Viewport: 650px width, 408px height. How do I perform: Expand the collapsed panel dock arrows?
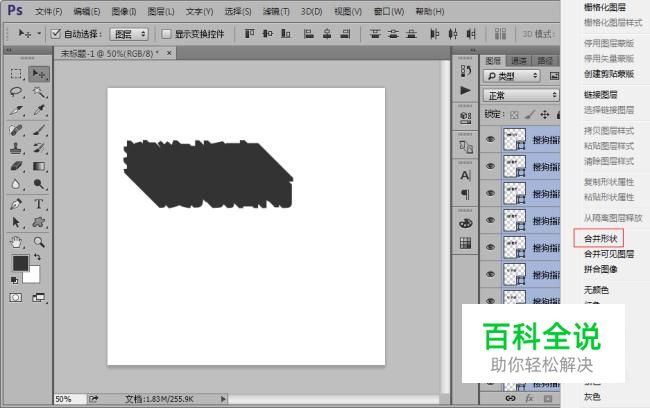pyautogui.click(x=472, y=50)
